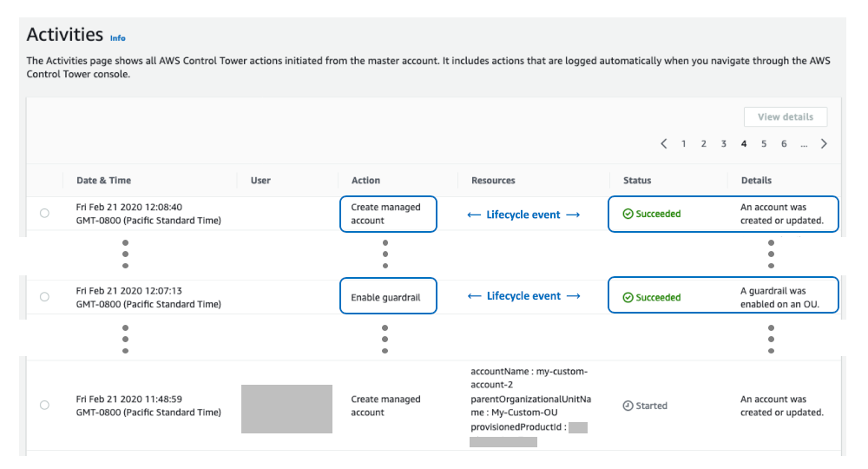This screenshot has height=469, width=868.
Task: Click the Succeeded checkmark icon for Enable guardrail
Action: 628,297
